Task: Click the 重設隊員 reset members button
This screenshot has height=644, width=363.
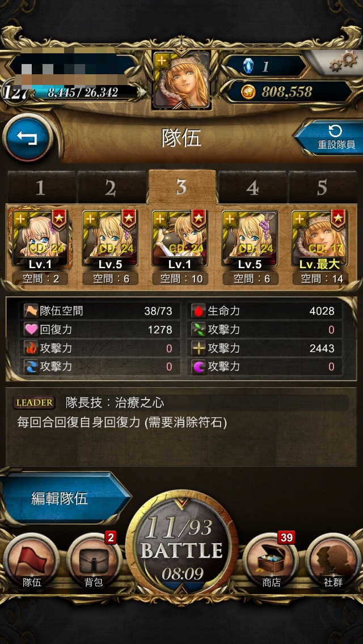Action: click(329, 138)
